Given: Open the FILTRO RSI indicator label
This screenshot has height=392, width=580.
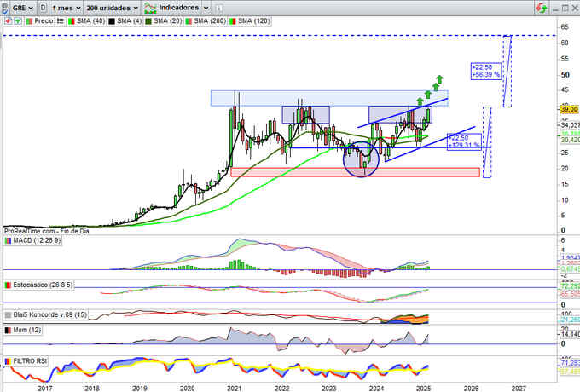Looking at the screenshot, I should (30, 361).
